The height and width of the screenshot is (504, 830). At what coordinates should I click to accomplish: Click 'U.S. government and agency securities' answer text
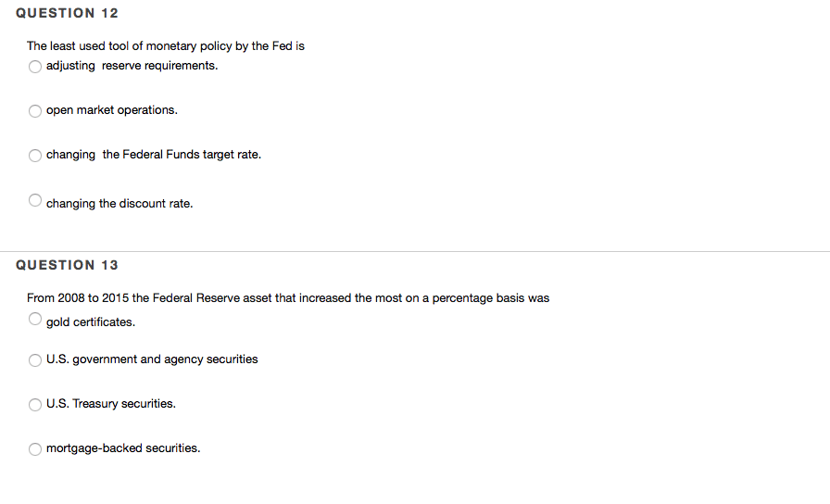point(152,359)
